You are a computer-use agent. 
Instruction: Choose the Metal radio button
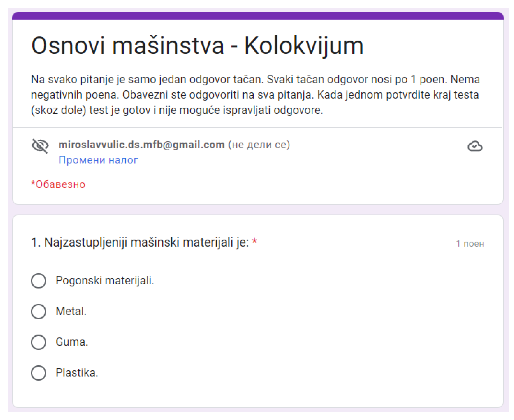coord(39,312)
